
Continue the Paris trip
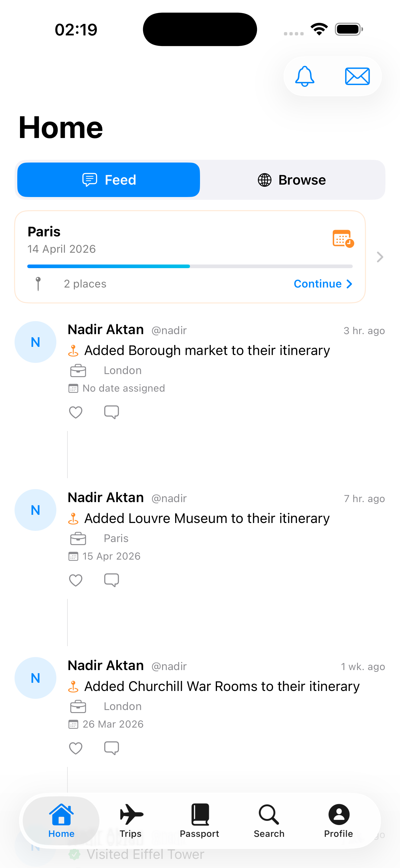point(318,284)
